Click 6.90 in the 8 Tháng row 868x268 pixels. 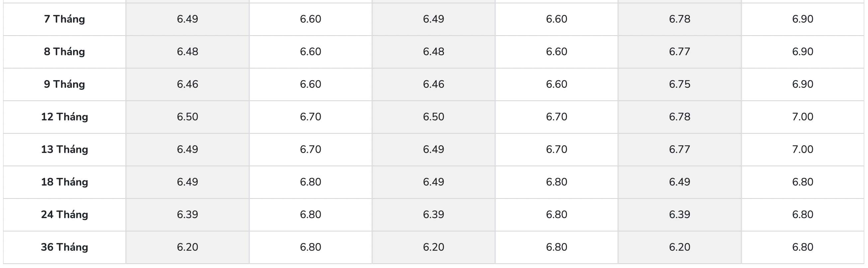[802, 52]
